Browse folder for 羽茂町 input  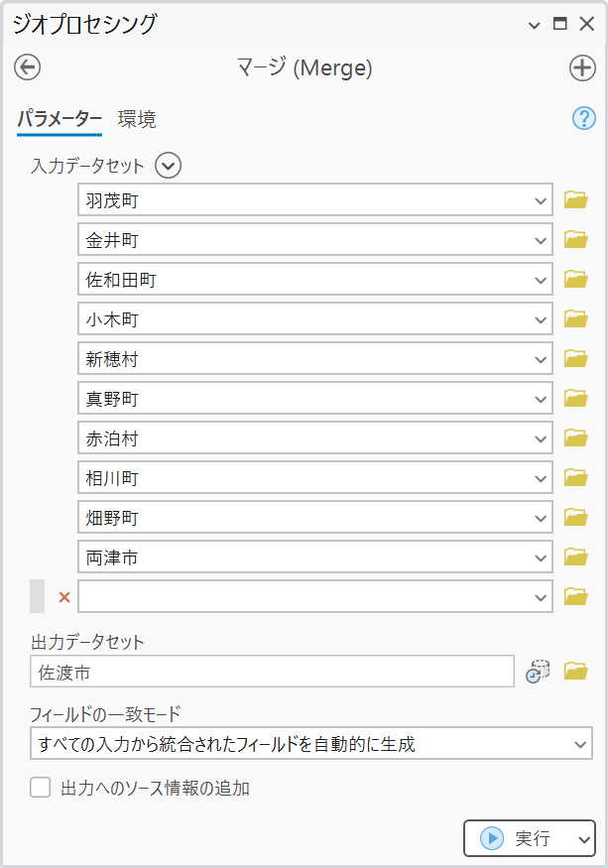[x=576, y=200]
